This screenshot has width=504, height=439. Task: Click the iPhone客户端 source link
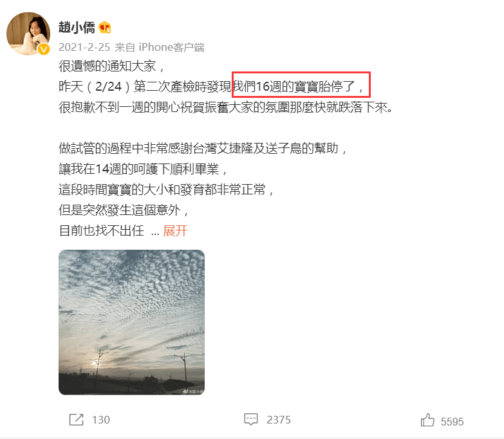tap(172, 47)
